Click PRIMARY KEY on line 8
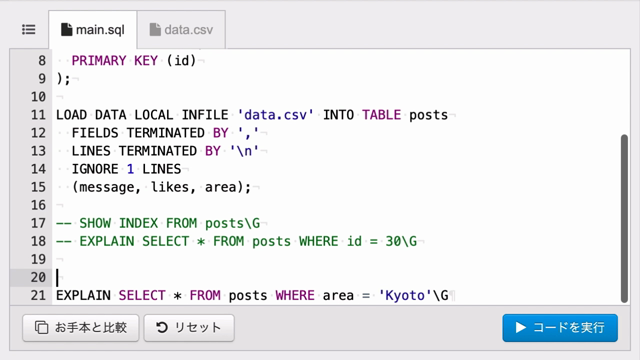The height and width of the screenshot is (360, 640). click(115, 61)
